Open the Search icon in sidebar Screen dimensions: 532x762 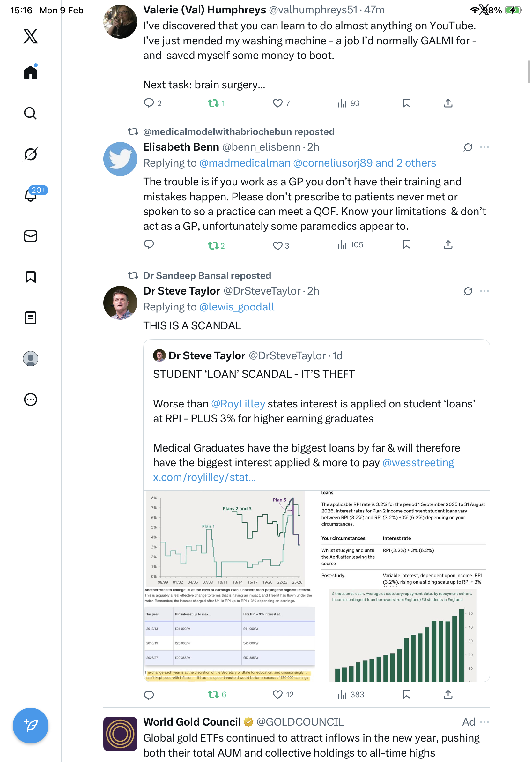coord(31,114)
